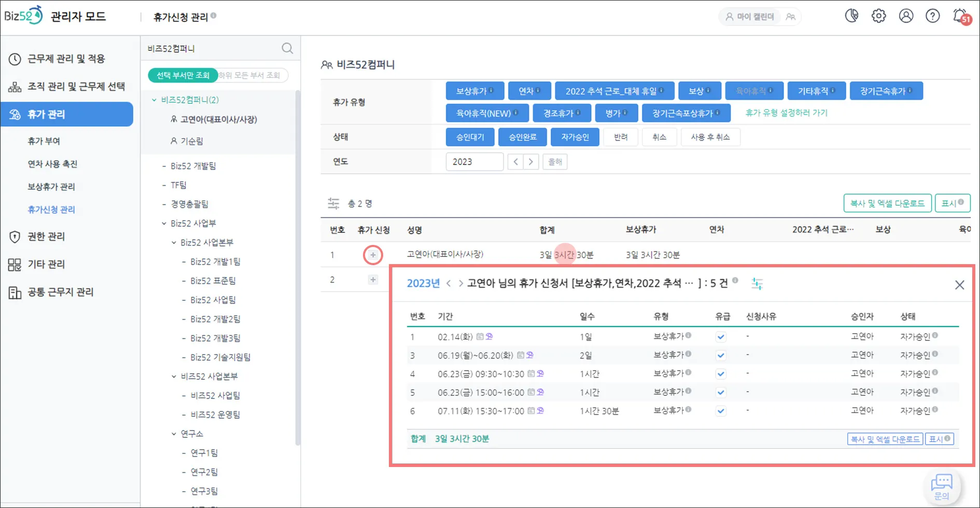Open settings gear in the top bar
Image resolution: width=980 pixels, height=508 pixels.
878,16
